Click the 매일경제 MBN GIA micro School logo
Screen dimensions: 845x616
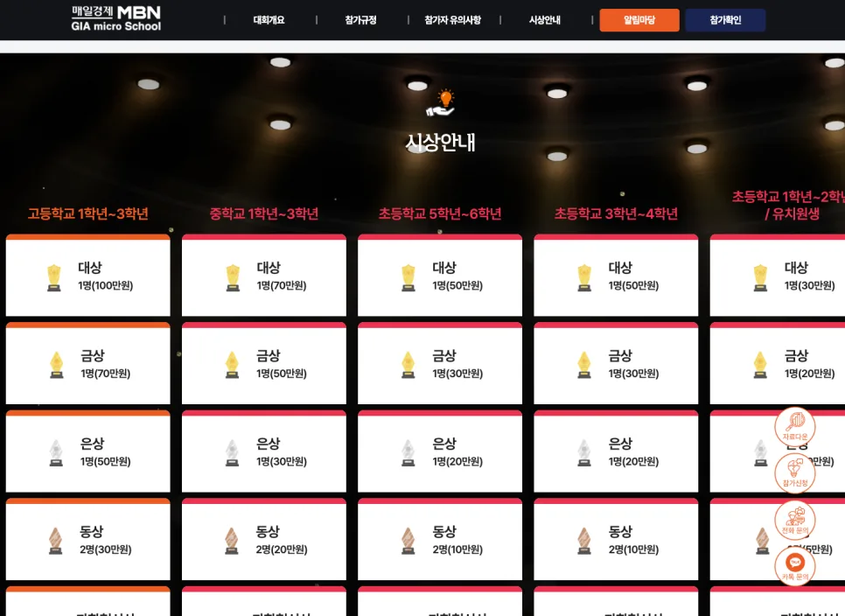(x=115, y=19)
